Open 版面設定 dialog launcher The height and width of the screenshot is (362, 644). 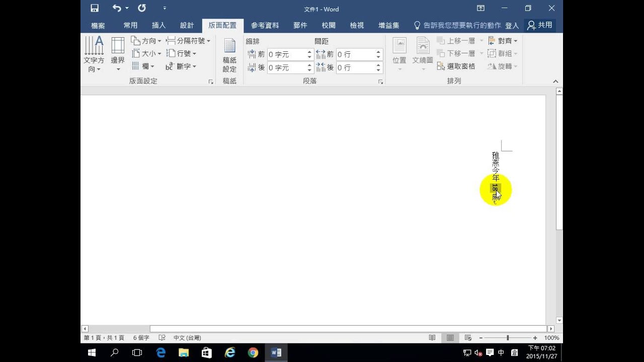(211, 81)
